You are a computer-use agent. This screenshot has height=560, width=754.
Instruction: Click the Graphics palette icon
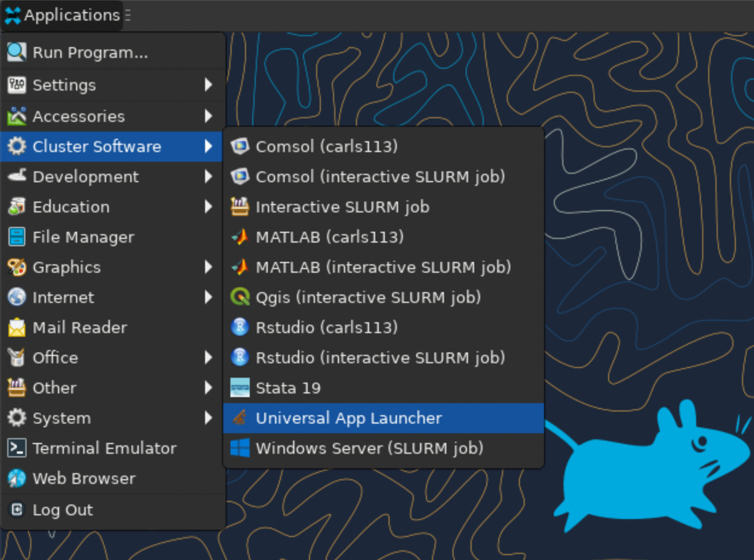pyautogui.click(x=16, y=267)
